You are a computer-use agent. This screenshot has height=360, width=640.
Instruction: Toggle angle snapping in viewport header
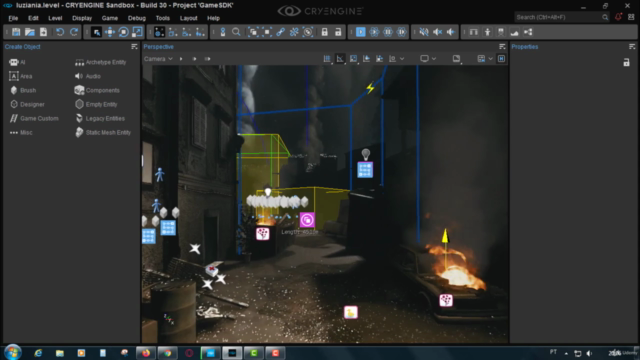[340, 59]
